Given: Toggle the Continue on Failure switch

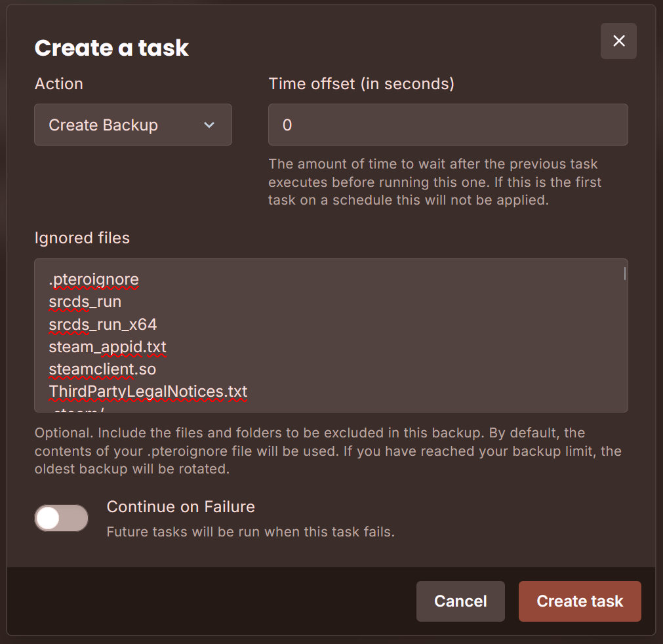Looking at the screenshot, I should coord(62,518).
